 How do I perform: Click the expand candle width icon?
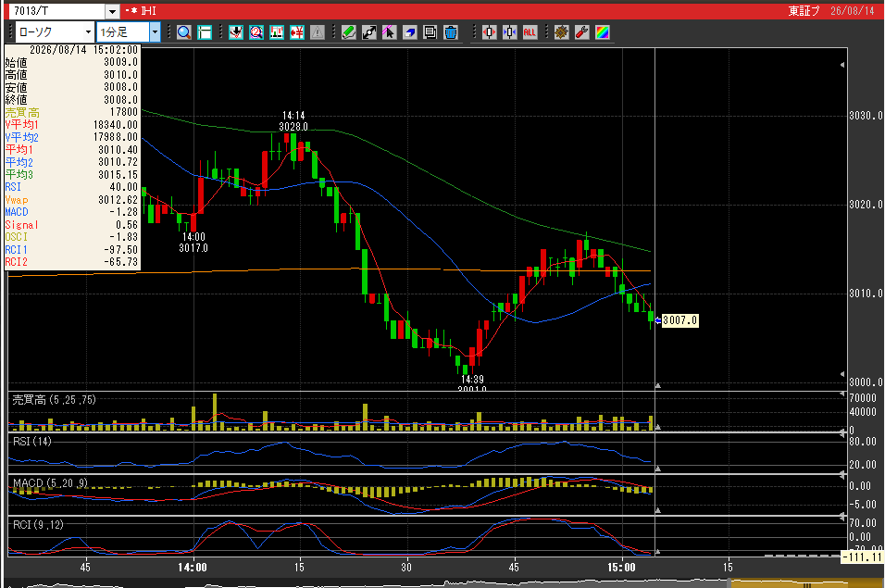(x=489, y=32)
